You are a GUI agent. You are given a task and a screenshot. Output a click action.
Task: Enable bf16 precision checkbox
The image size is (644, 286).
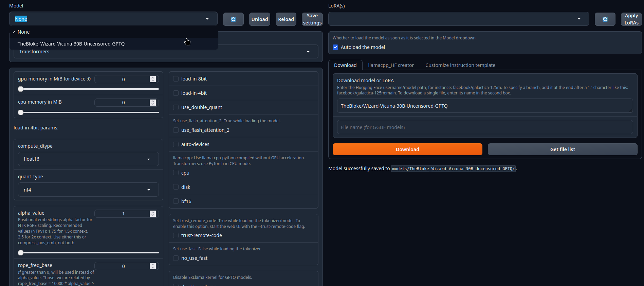pos(176,201)
